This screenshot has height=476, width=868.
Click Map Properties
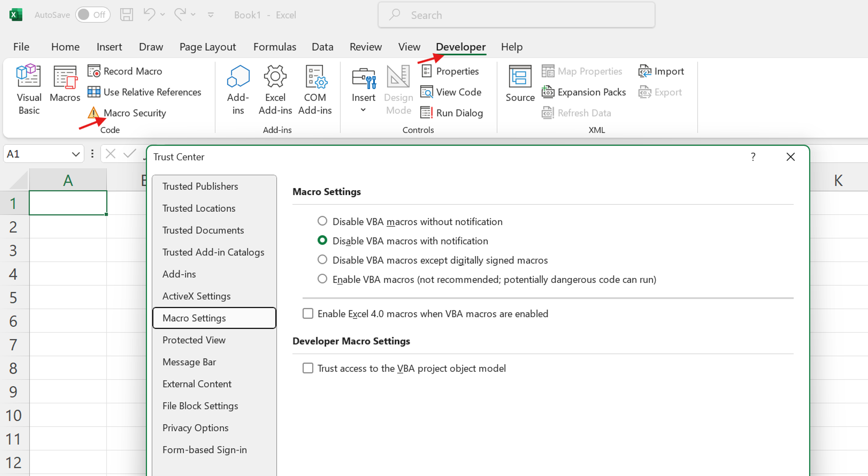[582, 71]
